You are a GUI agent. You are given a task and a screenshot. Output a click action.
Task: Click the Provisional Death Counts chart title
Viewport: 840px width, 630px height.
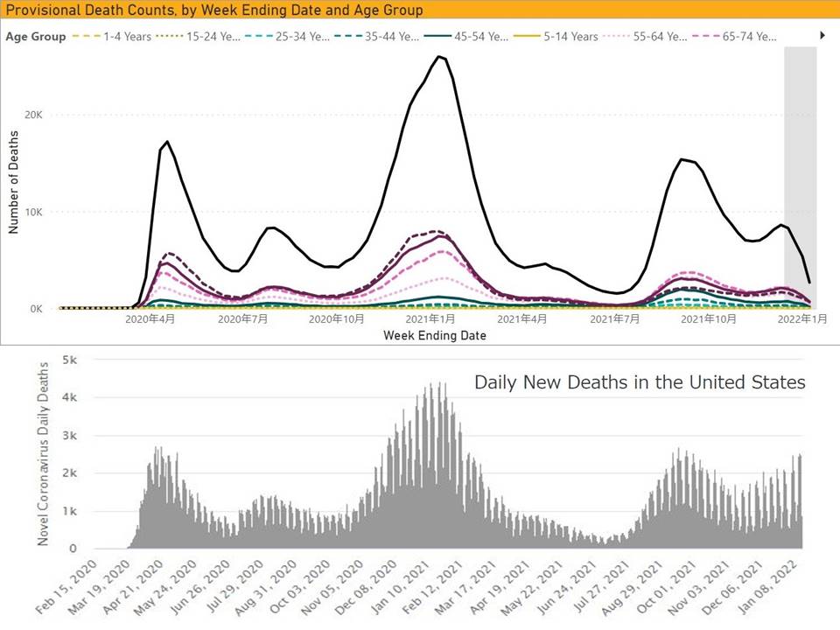point(214,10)
